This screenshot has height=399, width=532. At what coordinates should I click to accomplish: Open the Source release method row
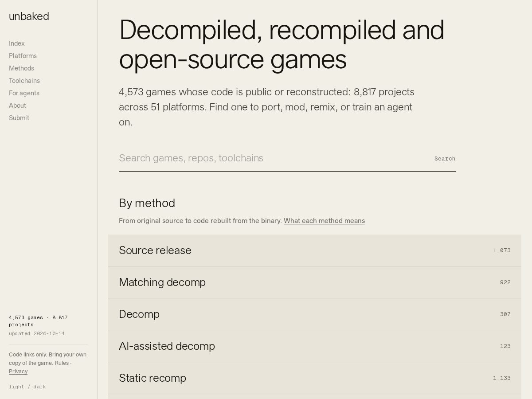(x=315, y=250)
